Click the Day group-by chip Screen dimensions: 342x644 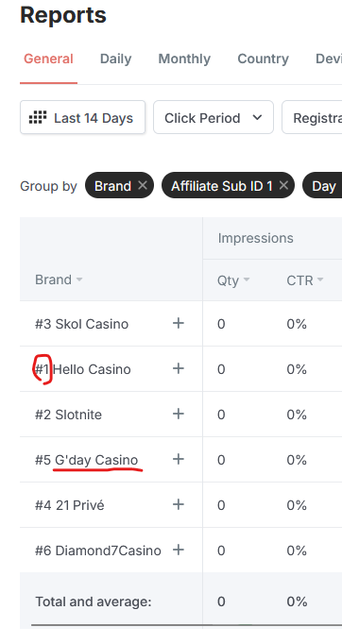[323, 186]
